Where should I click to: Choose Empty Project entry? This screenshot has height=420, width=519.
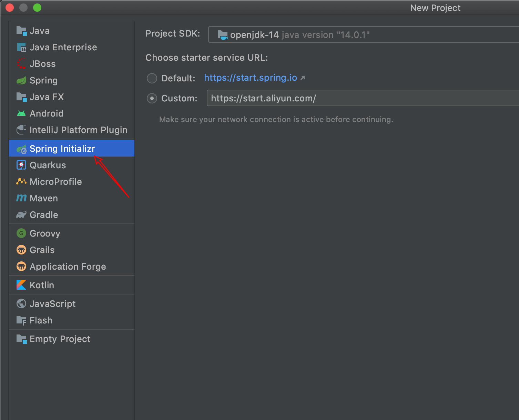click(72, 339)
